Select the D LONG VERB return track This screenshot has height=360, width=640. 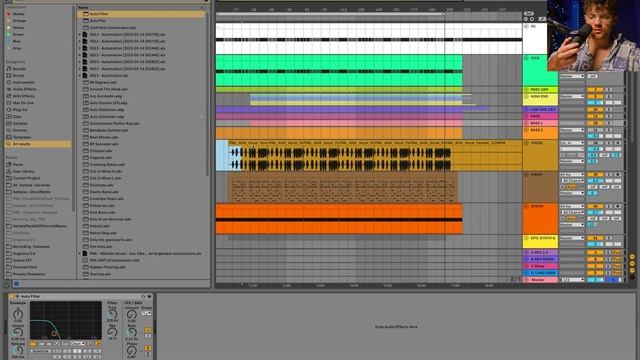[x=540, y=273]
